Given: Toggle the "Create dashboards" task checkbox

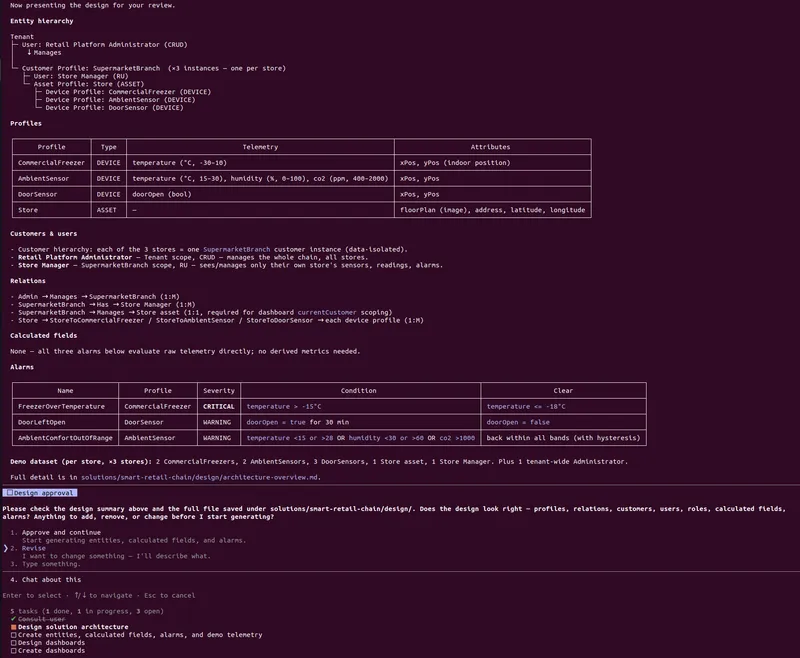Looking at the screenshot, I should 13,650.
